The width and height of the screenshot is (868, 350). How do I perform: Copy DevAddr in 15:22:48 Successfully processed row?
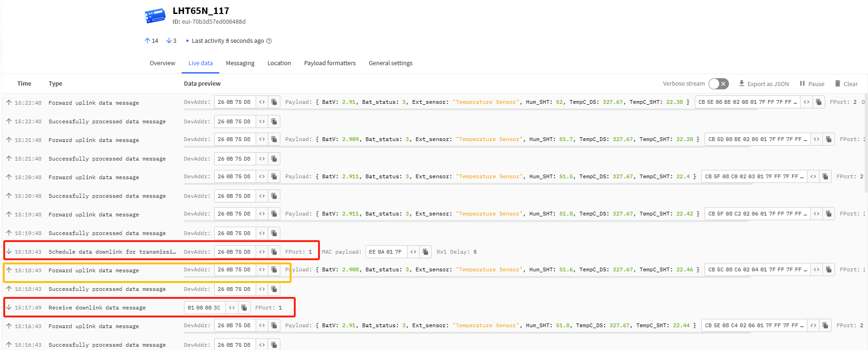pyautogui.click(x=274, y=121)
